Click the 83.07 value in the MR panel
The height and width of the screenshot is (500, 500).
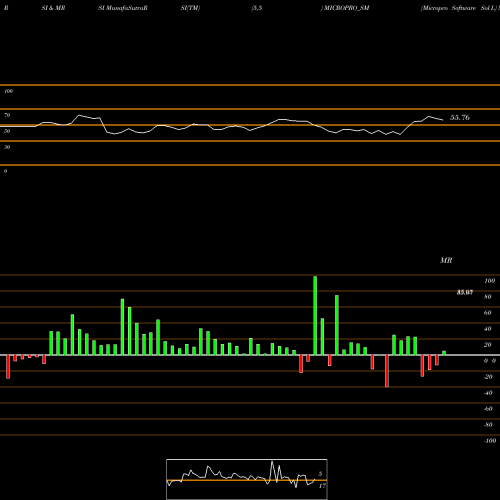[x=465, y=292]
